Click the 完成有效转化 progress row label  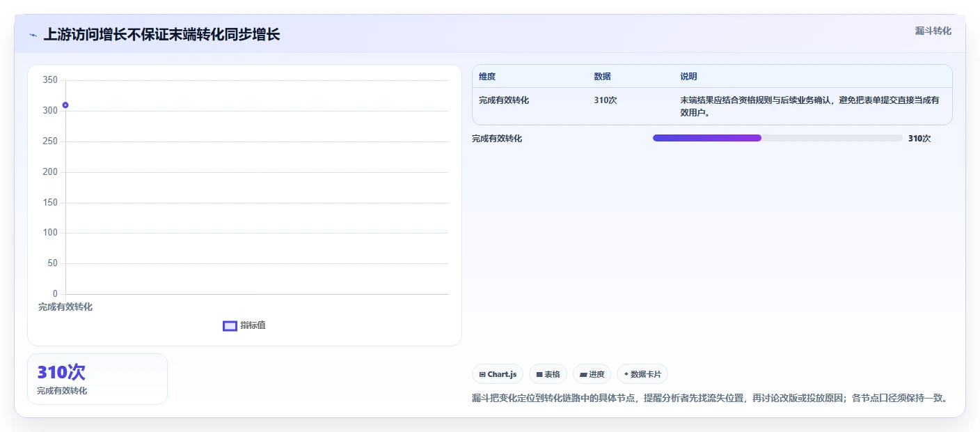[x=497, y=139]
